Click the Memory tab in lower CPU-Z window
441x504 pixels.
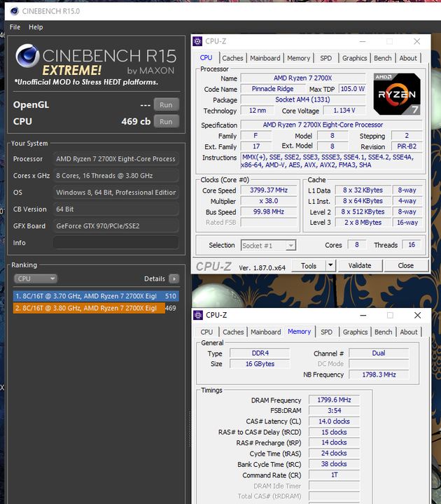coord(300,331)
